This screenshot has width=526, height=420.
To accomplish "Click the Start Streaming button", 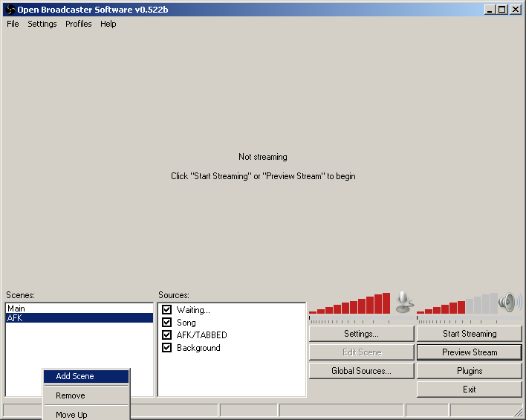I will click(x=470, y=334).
